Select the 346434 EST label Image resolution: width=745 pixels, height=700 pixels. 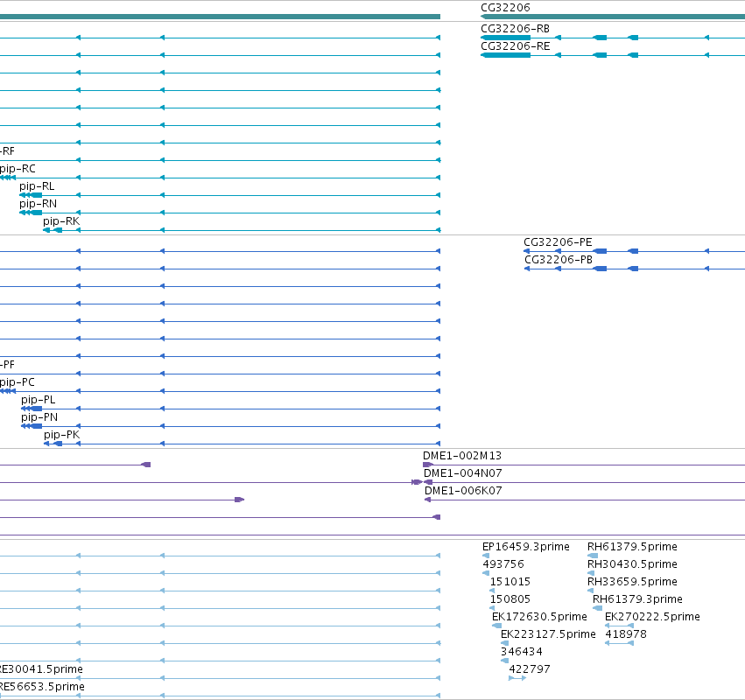tap(521, 652)
